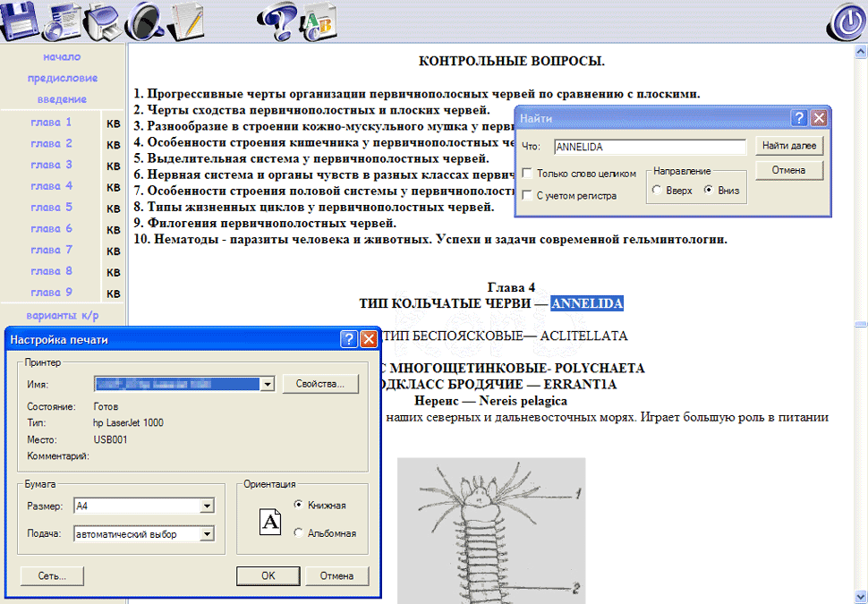This screenshot has width=868, height=604.
Task: Open глава 4
Action: pos(51,186)
